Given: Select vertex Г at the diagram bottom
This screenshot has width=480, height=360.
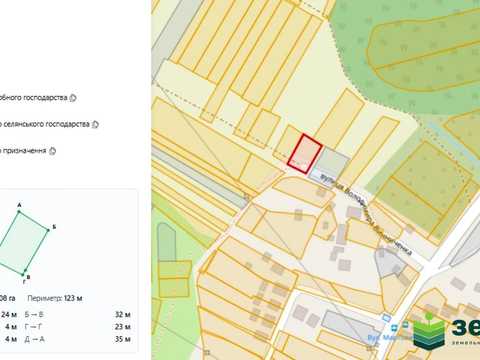Looking at the screenshot, I should point(23,275).
